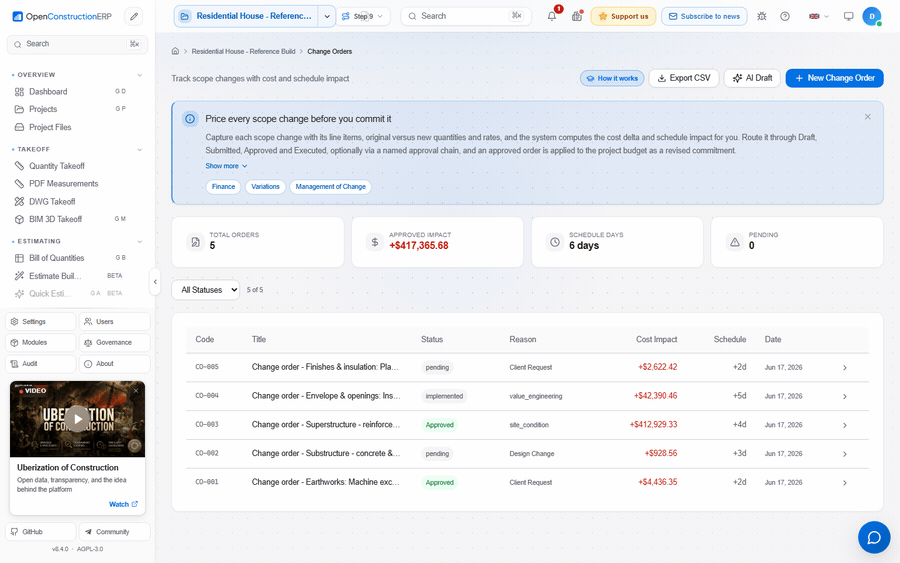This screenshot has width=900, height=563.
Task: Open the All Statuses dropdown
Action: point(205,290)
